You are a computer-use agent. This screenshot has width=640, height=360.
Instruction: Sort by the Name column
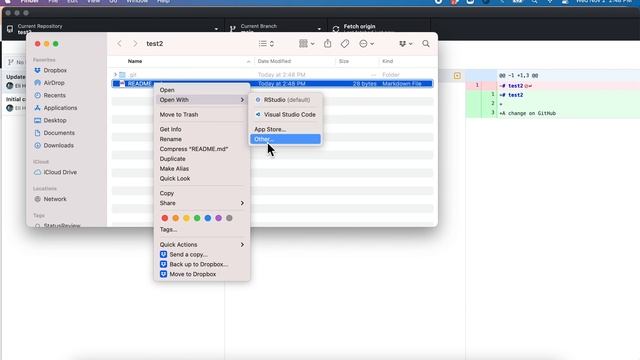(135, 61)
